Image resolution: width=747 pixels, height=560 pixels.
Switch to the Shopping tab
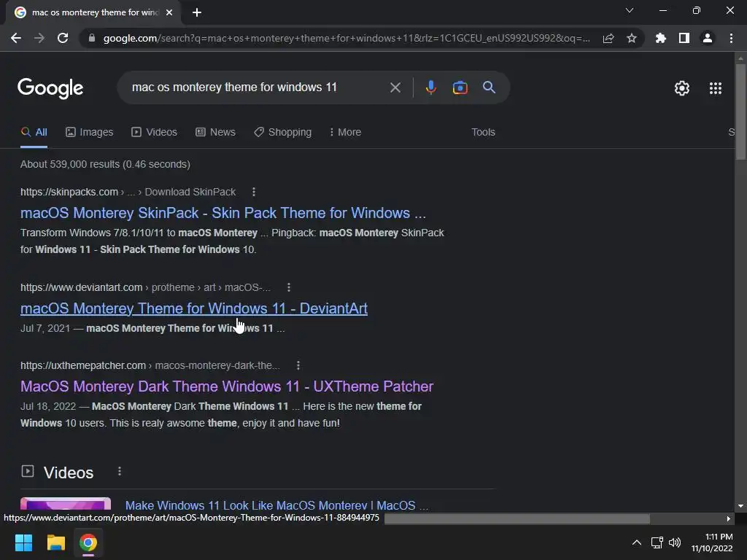tap(283, 133)
